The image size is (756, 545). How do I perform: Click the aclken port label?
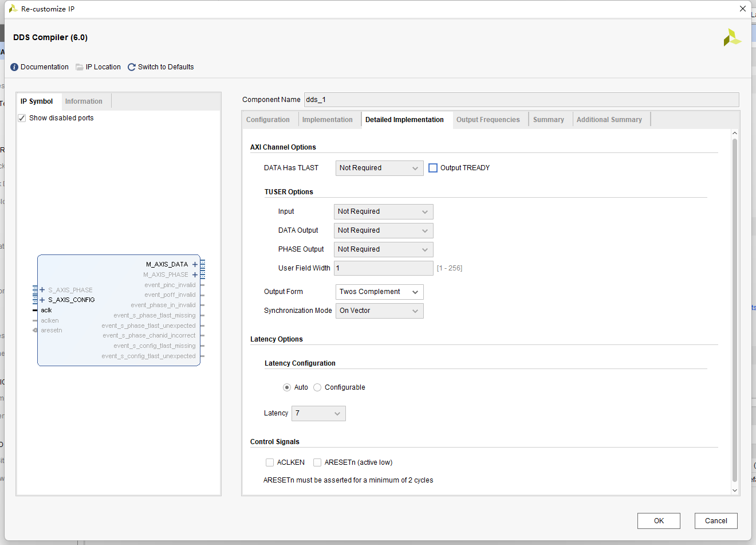(x=50, y=321)
